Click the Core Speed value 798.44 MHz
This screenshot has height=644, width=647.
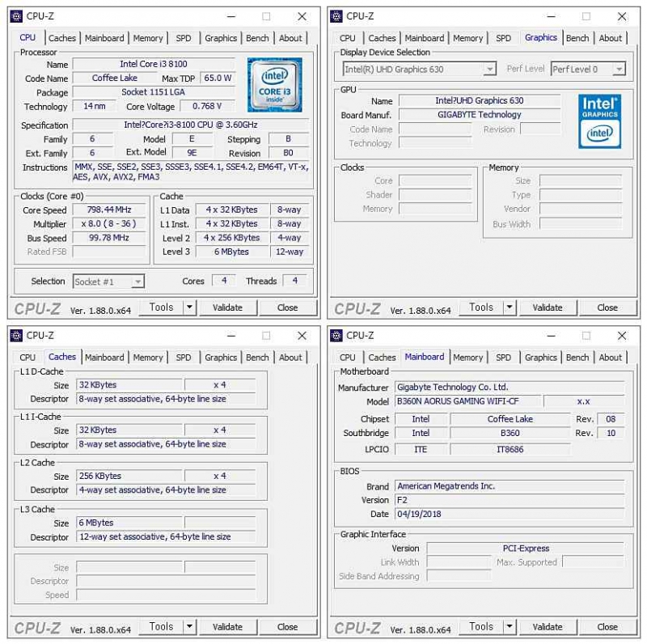coord(109,210)
